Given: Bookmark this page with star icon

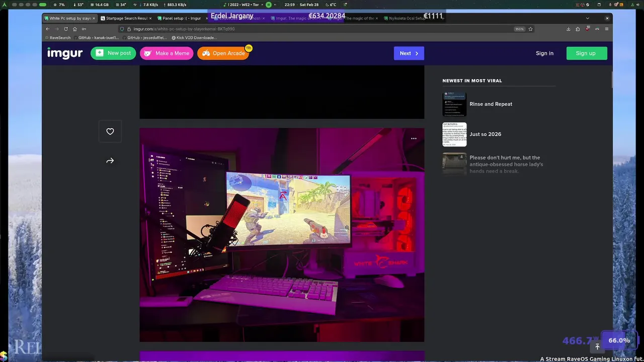Looking at the screenshot, I should click(530, 29).
